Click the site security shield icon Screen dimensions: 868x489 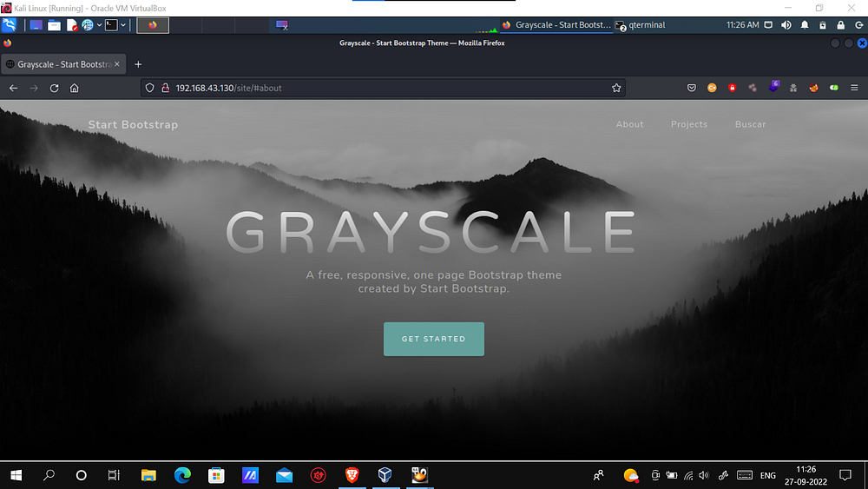(150, 88)
